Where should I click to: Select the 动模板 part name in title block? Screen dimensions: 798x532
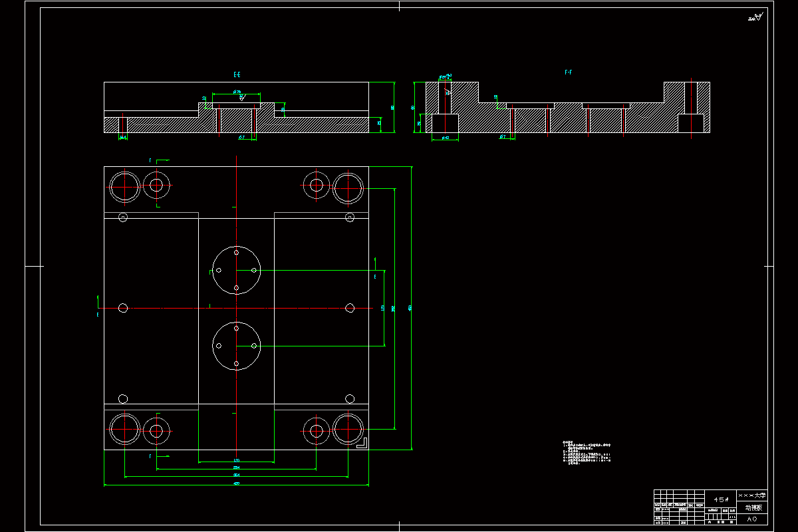click(x=752, y=507)
